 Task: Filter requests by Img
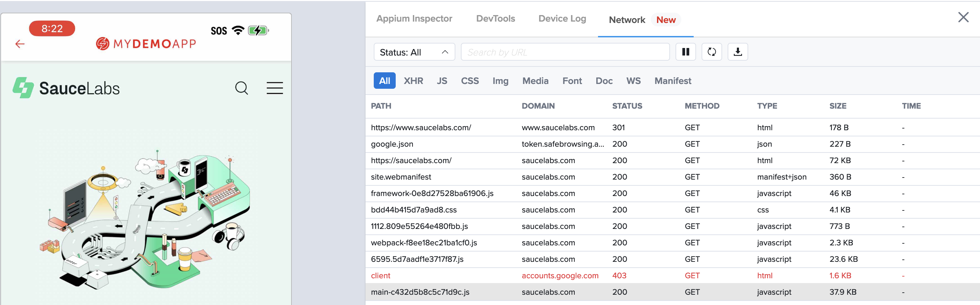coord(500,81)
